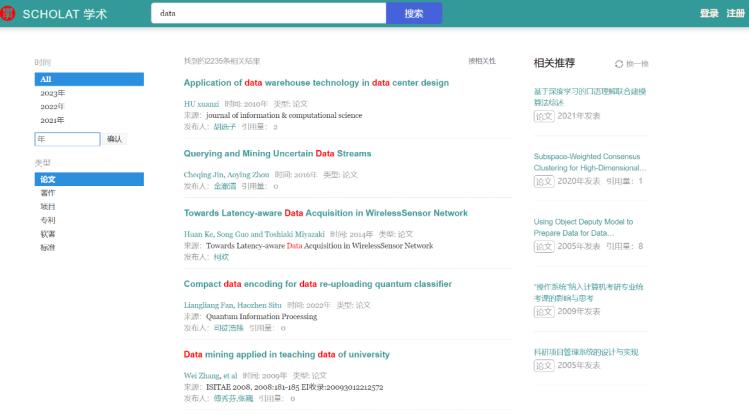Filter results by 2021年

pos(52,120)
